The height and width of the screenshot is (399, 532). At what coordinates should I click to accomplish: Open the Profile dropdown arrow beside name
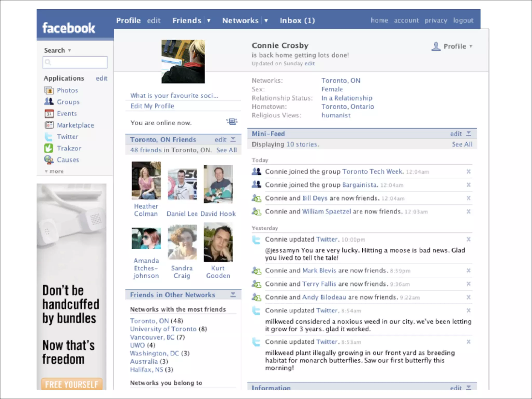coord(471,46)
